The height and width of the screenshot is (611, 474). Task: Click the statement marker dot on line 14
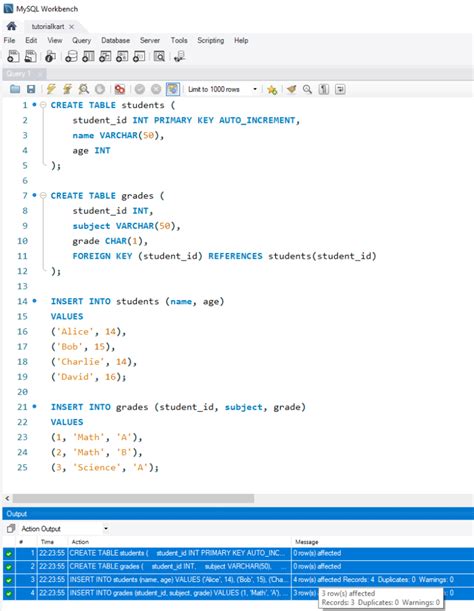click(x=35, y=301)
